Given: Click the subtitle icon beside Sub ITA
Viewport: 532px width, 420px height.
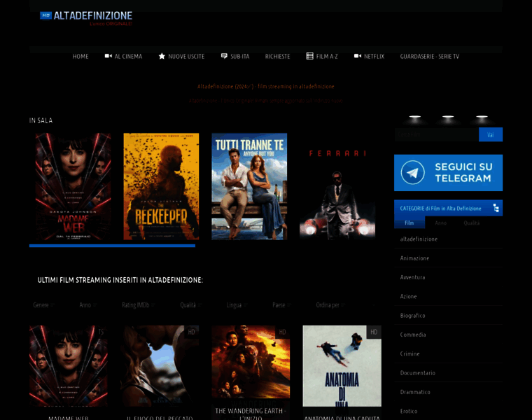Looking at the screenshot, I should click(x=224, y=56).
